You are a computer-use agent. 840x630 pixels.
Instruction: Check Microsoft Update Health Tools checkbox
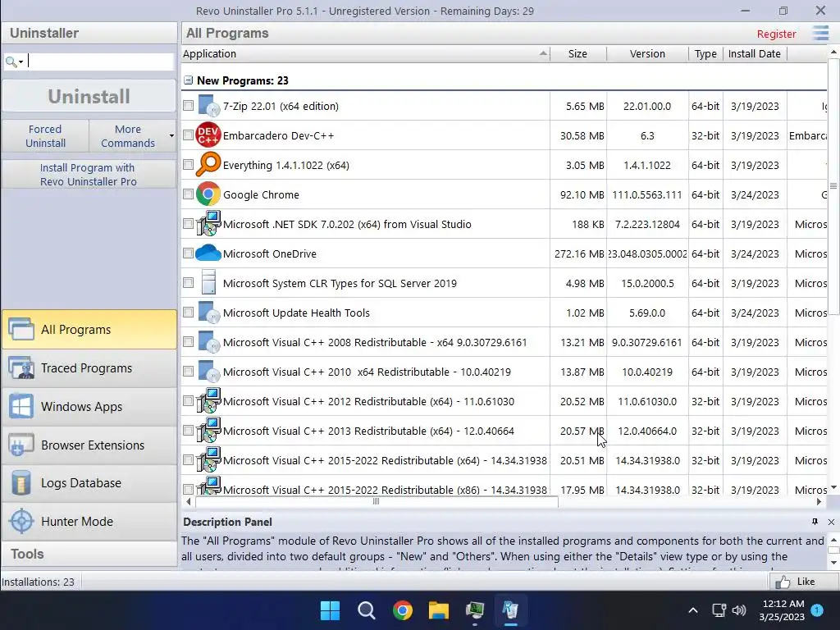(188, 312)
